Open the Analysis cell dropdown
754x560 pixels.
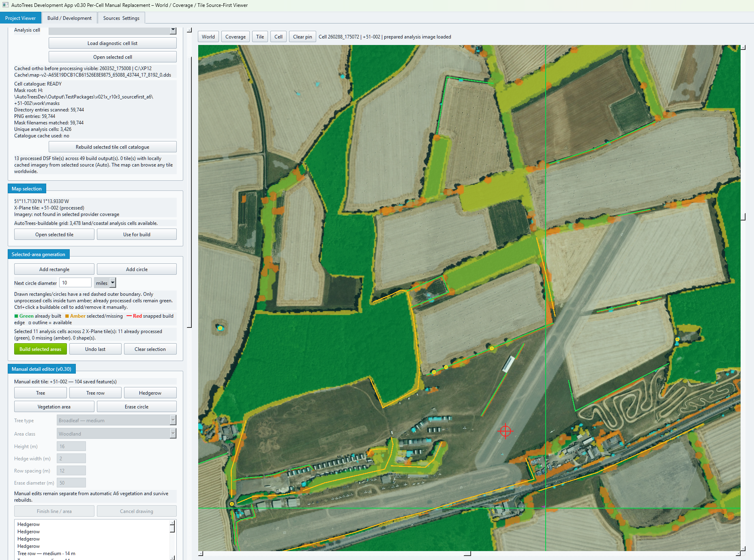click(x=173, y=30)
